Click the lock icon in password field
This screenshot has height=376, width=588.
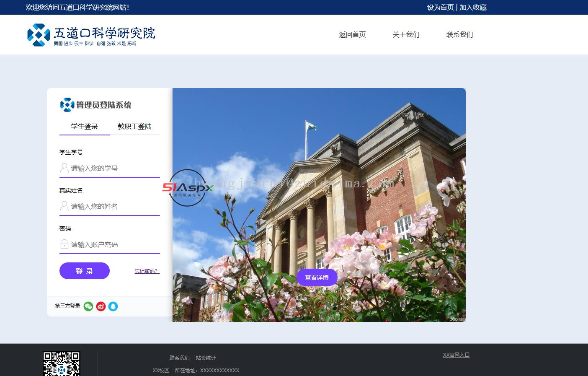64,244
